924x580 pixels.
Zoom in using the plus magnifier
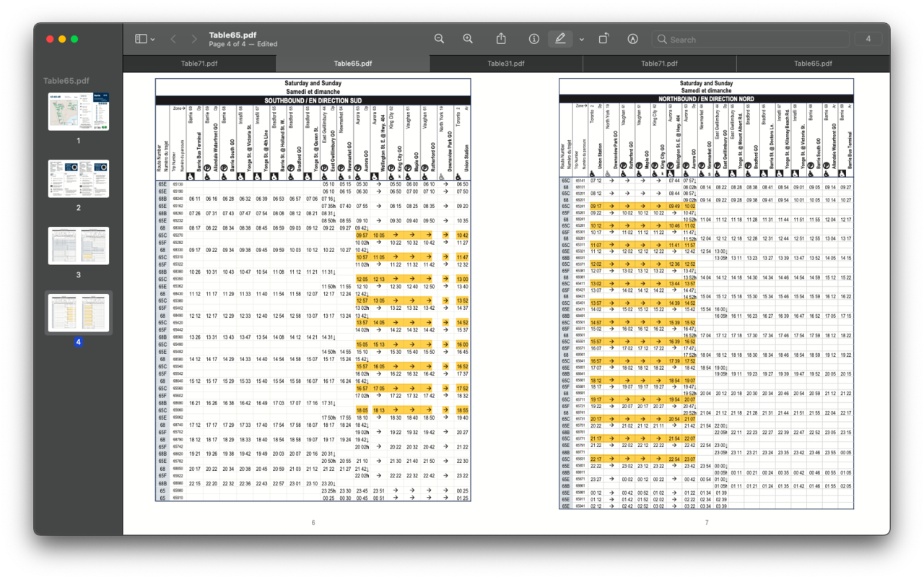coord(468,39)
